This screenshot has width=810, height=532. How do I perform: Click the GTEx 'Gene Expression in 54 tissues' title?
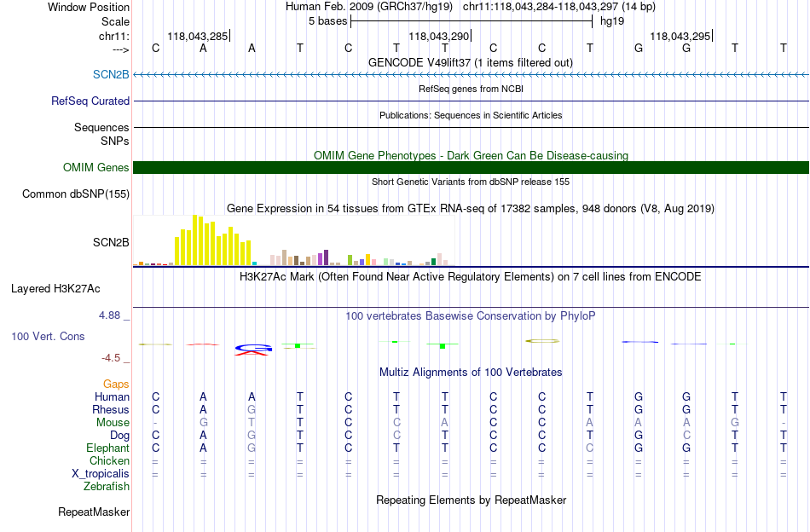coord(471,209)
